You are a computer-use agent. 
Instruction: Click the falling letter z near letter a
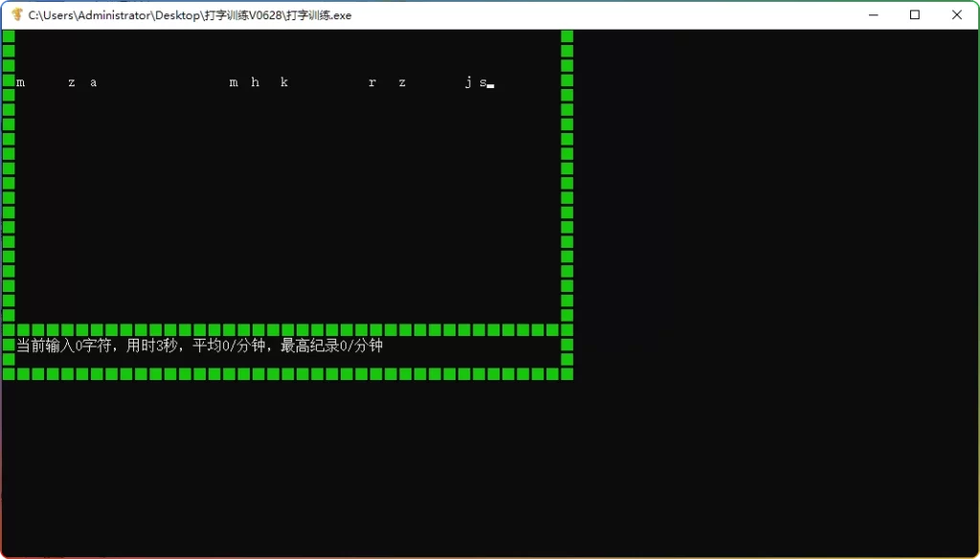(70, 82)
